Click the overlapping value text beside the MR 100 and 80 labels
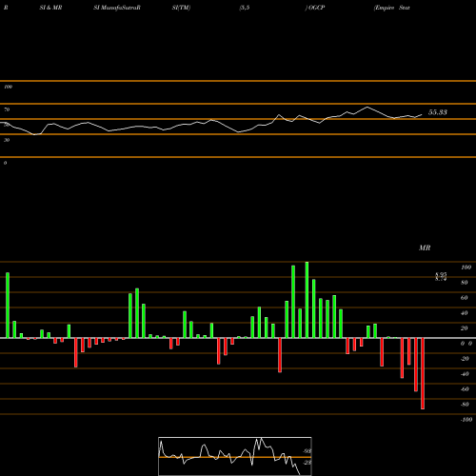The image size is (476, 476). 441,277
